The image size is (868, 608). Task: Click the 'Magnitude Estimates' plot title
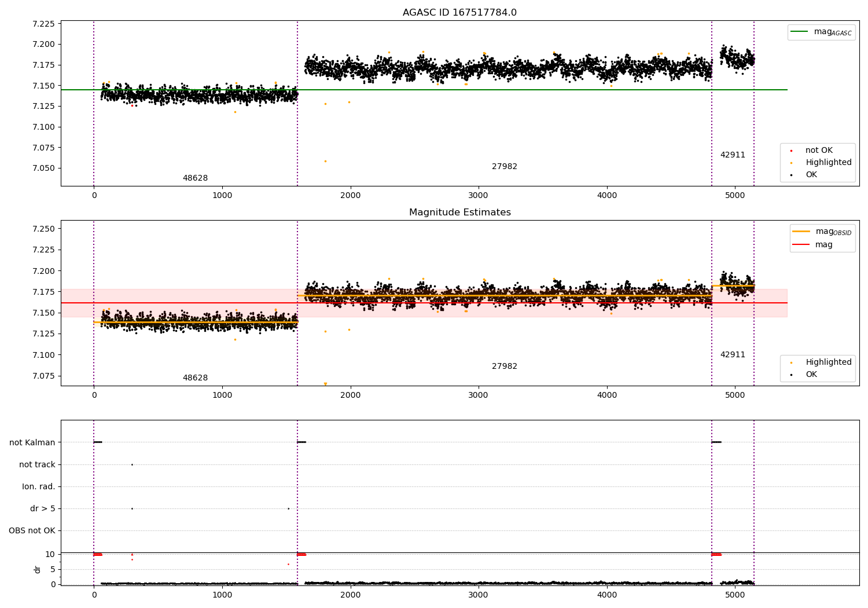tap(459, 213)
